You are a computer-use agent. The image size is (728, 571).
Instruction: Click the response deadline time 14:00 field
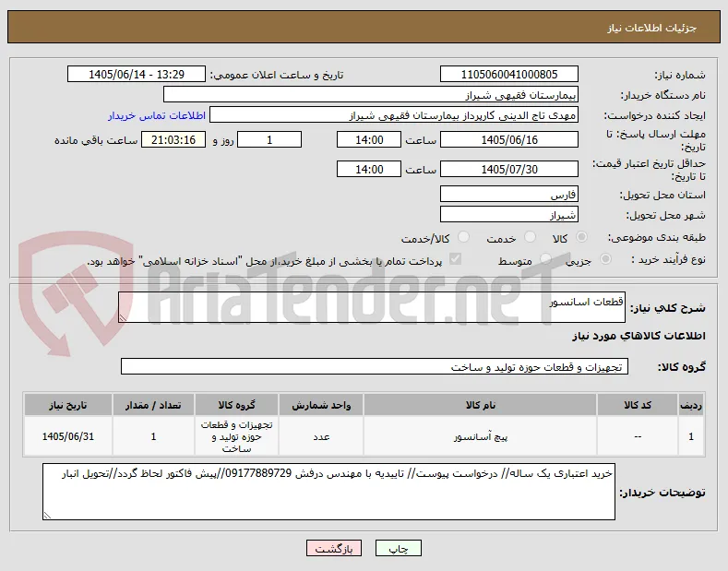[x=369, y=139]
